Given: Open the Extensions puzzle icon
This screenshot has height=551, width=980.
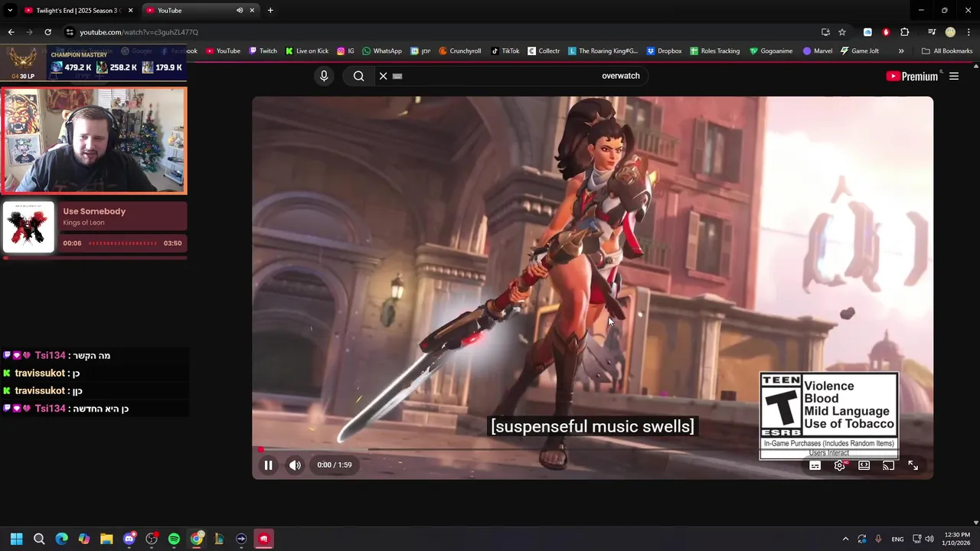Looking at the screenshot, I should (x=904, y=32).
